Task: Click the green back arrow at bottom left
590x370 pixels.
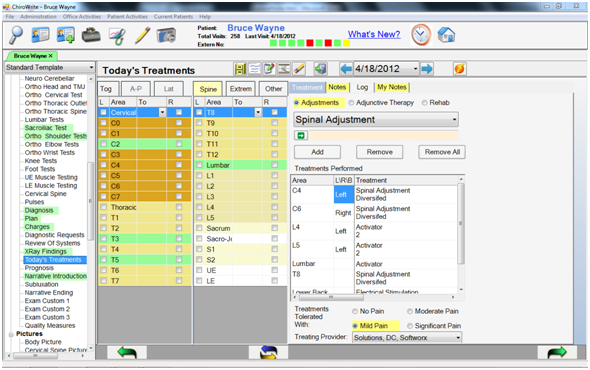Action: (x=127, y=352)
